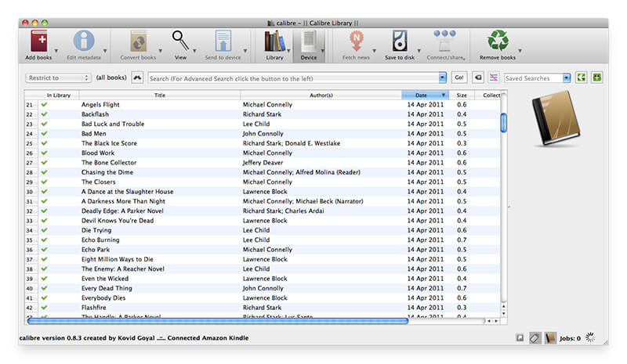Open the Edit metadata dropdown arrow
Image resolution: width=627 pixels, height=364 pixels.
105,51
